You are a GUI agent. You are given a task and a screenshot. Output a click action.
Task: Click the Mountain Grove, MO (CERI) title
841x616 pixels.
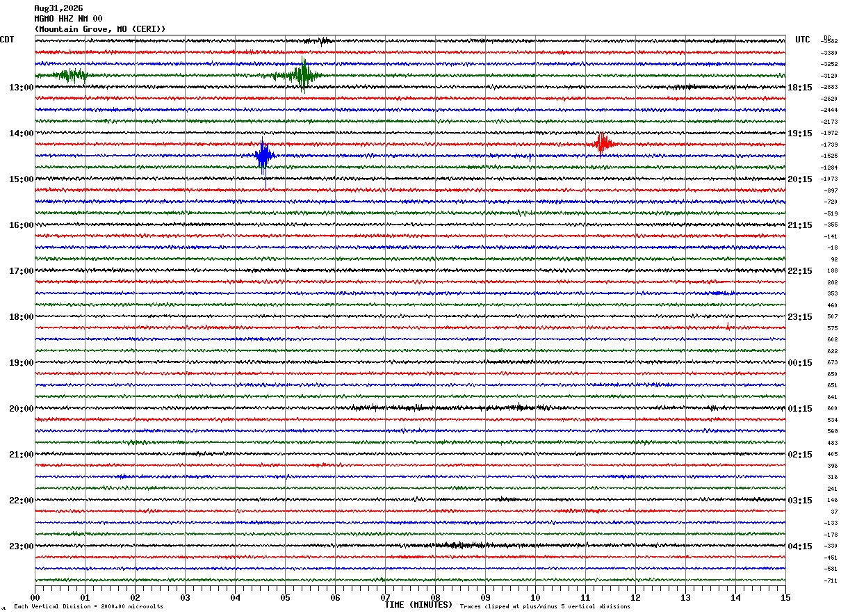point(100,29)
